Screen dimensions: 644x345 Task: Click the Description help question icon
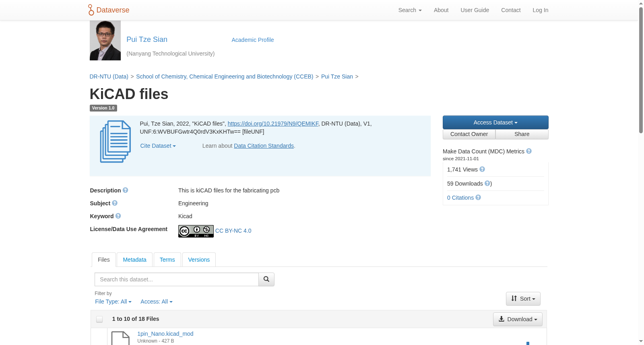(x=126, y=190)
